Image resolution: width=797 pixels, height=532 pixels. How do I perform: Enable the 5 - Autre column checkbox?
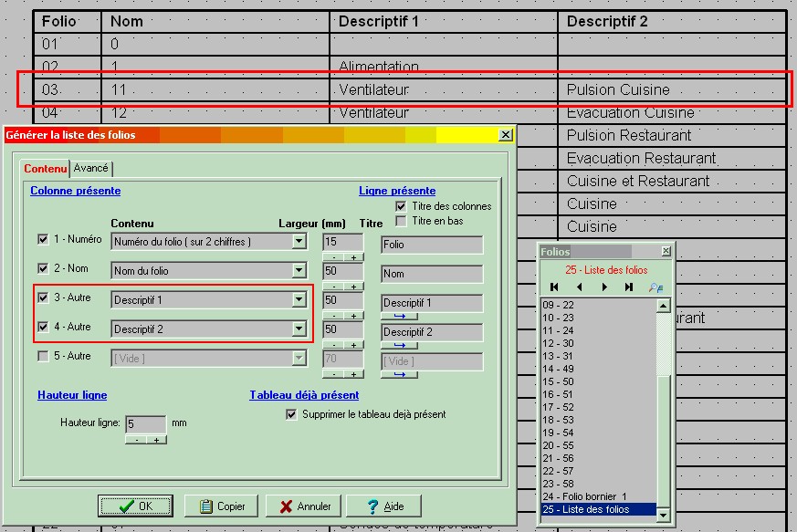pos(43,357)
